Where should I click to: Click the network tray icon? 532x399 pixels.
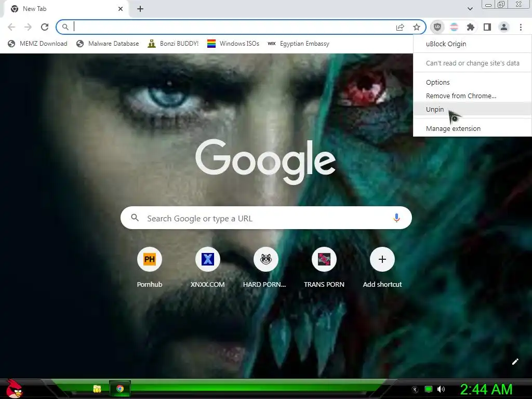pyautogui.click(x=429, y=389)
